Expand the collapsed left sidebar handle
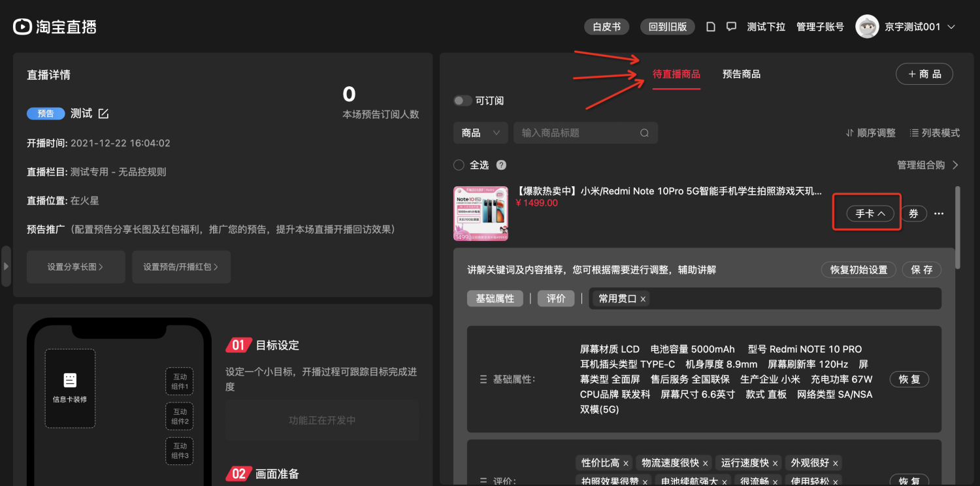This screenshot has width=980, height=486. (x=6, y=266)
